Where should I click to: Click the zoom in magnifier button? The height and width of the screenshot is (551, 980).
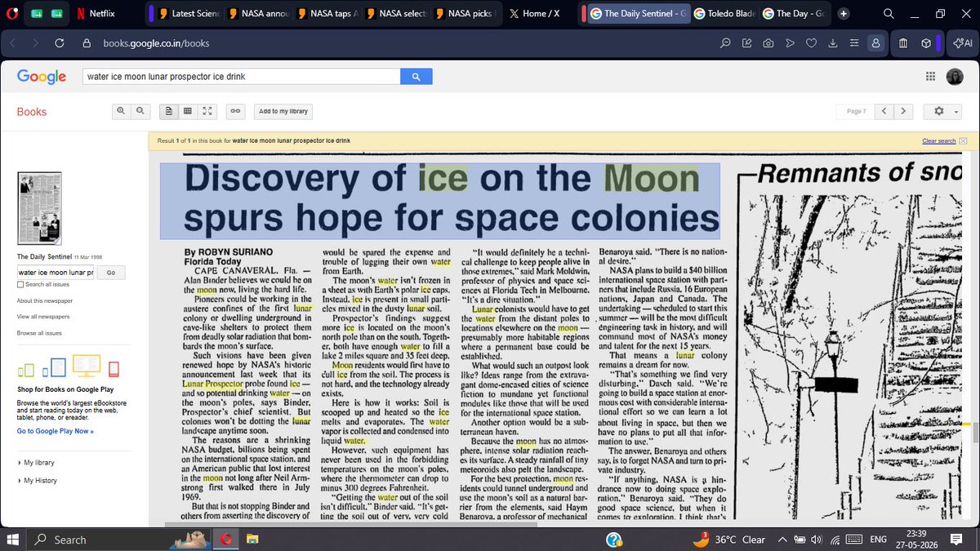pyautogui.click(x=122, y=111)
